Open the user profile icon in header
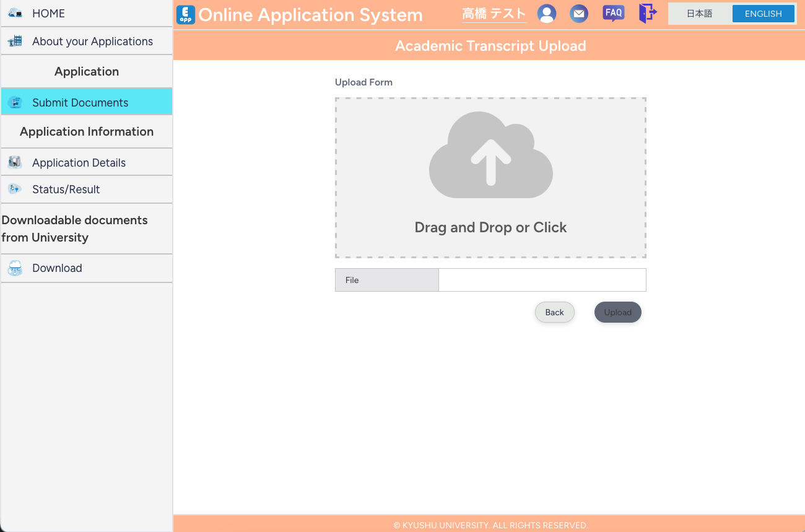Viewport: 805px width, 532px height. [547, 13]
